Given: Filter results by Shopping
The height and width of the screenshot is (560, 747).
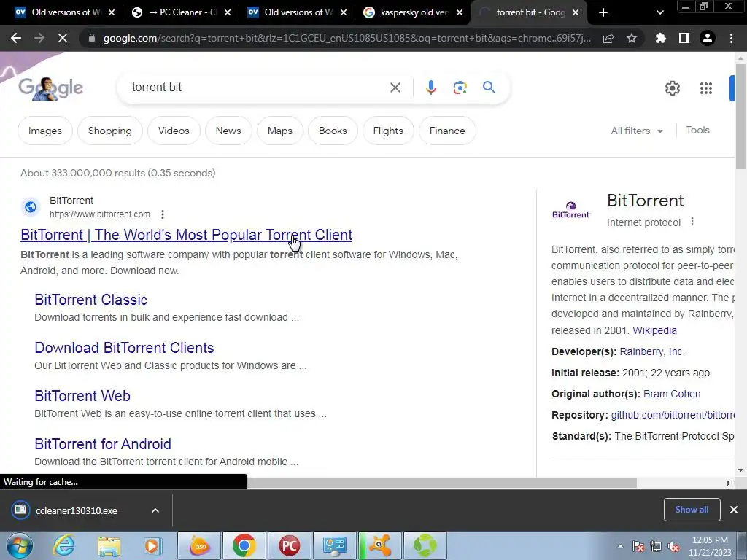Looking at the screenshot, I should tap(109, 131).
